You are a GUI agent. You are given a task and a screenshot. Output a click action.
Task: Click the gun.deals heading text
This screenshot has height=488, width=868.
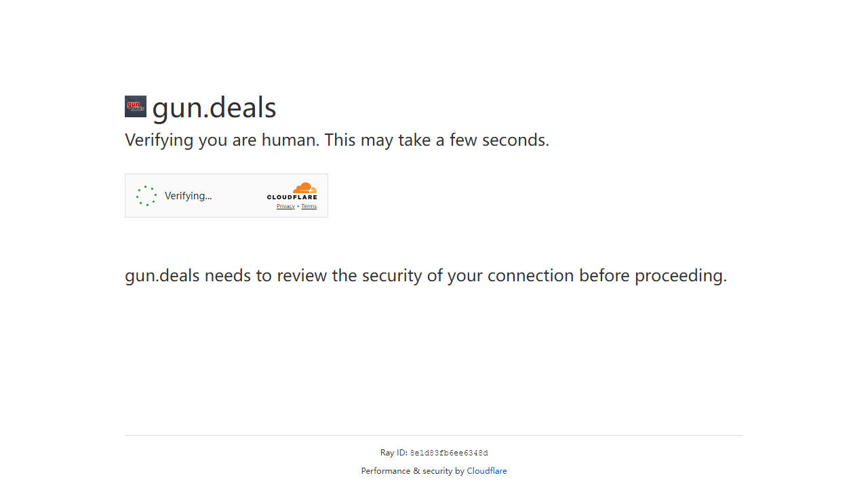click(x=214, y=107)
